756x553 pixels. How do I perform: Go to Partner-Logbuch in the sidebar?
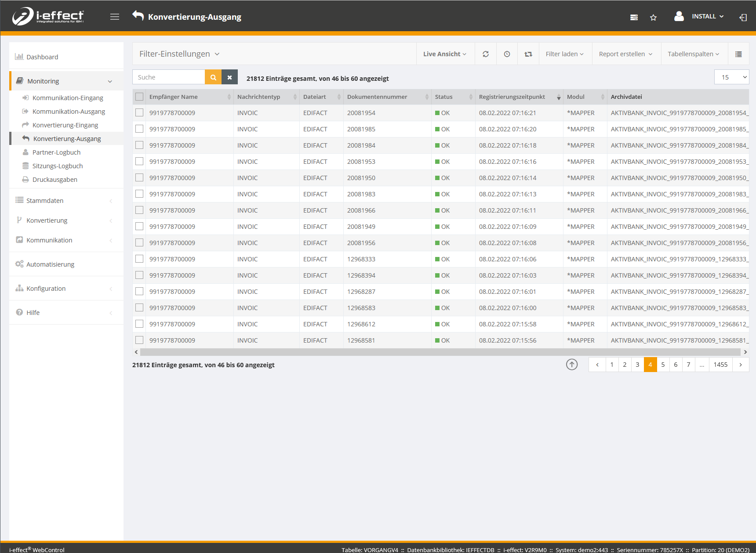(56, 152)
